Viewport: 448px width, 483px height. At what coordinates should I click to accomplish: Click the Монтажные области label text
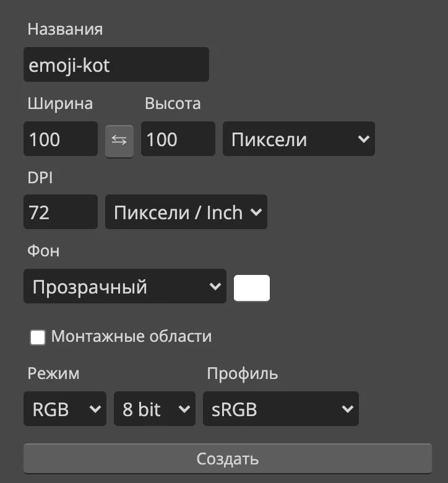tap(131, 336)
